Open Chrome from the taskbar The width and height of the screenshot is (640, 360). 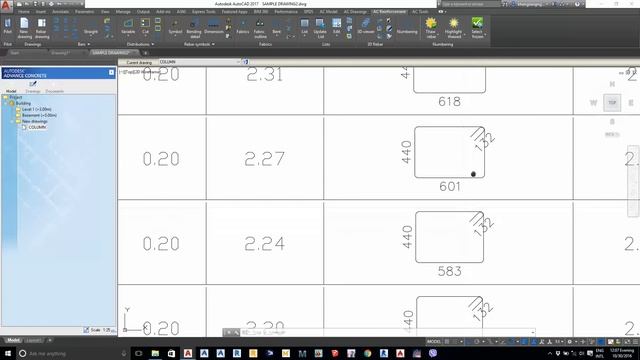click(367, 353)
